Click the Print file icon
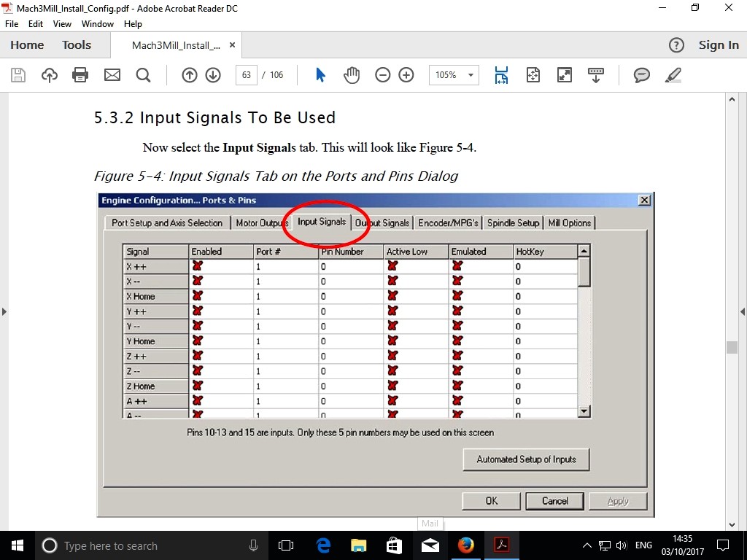The height and width of the screenshot is (560, 747). pyautogui.click(x=80, y=75)
